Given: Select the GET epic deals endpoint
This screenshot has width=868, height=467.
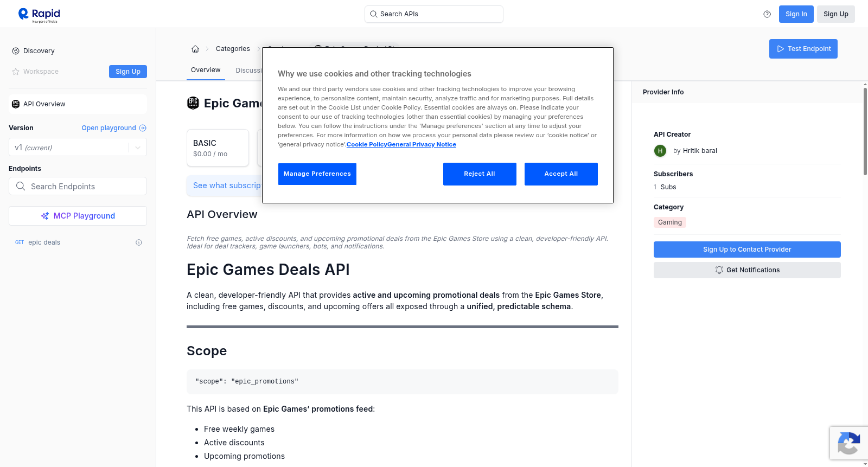Looking at the screenshot, I should [x=78, y=242].
